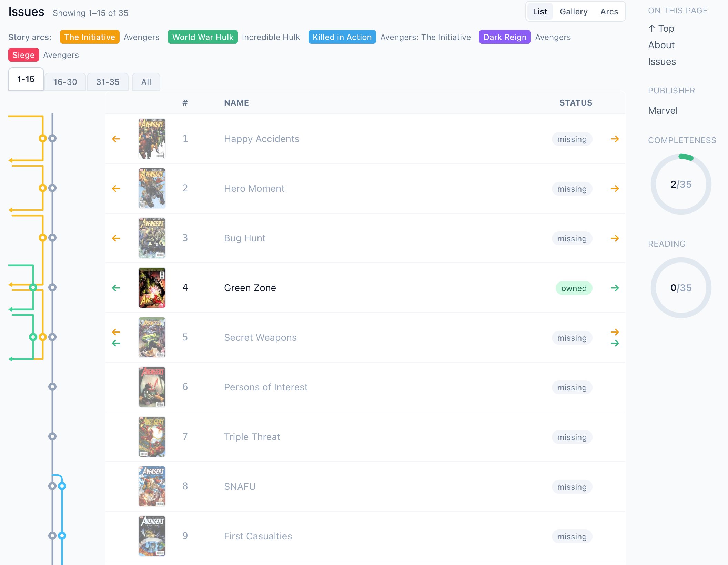Open Green Zone cover thumbnail

[x=152, y=288]
